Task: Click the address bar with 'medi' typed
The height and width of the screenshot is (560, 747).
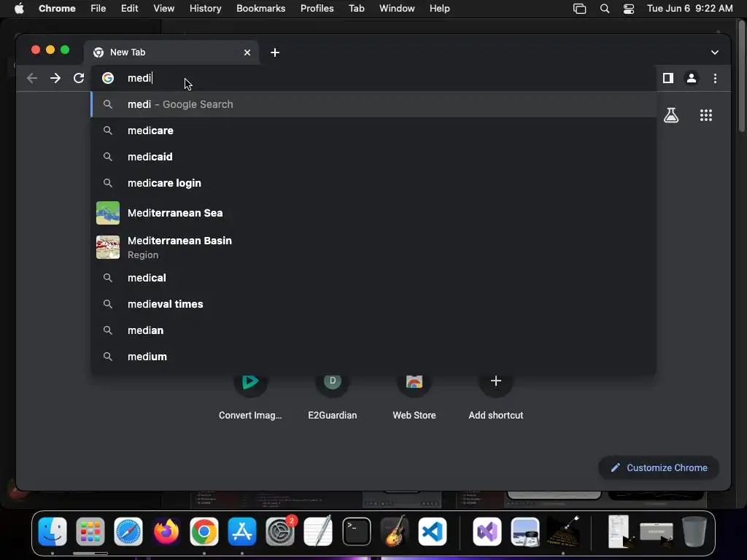Action: (x=374, y=78)
